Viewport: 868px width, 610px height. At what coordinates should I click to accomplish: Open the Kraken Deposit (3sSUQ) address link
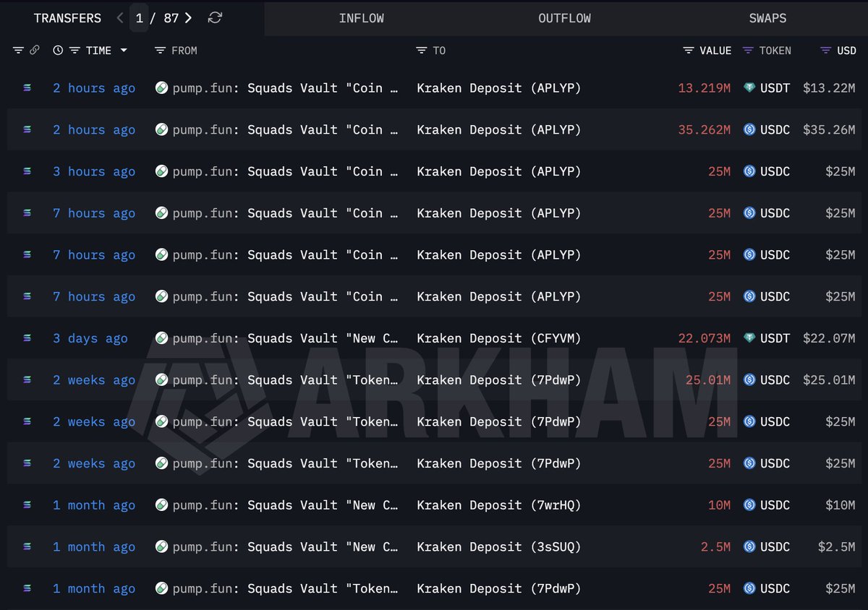[x=498, y=547]
